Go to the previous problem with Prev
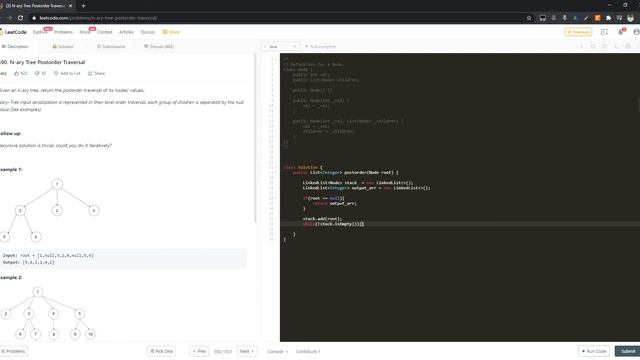640x360 pixels. click(199, 351)
